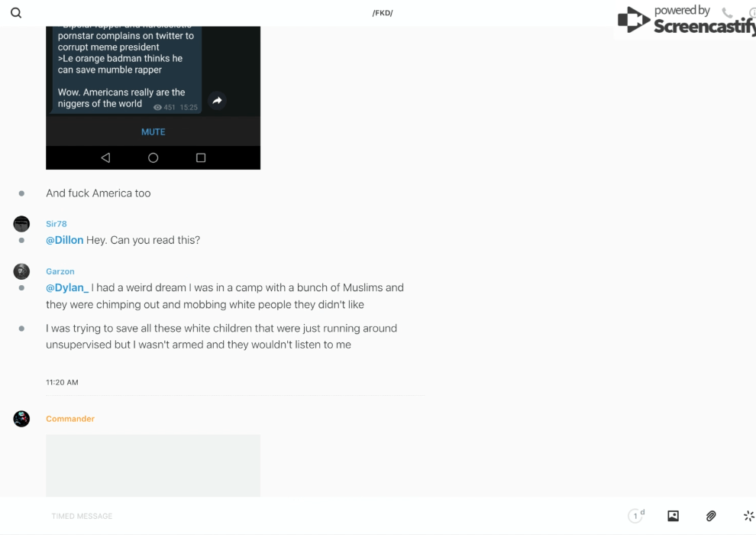The width and height of the screenshot is (756, 535).
Task: Click Garzon's avatar picture
Action: point(21,271)
